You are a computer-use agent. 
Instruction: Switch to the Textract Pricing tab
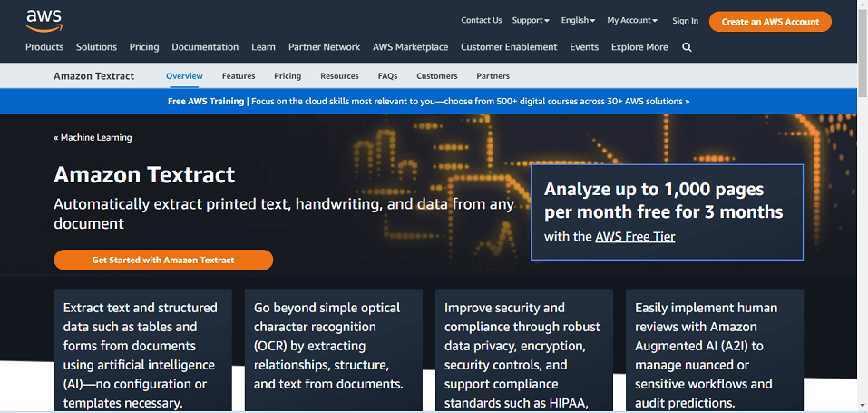[x=288, y=76]
